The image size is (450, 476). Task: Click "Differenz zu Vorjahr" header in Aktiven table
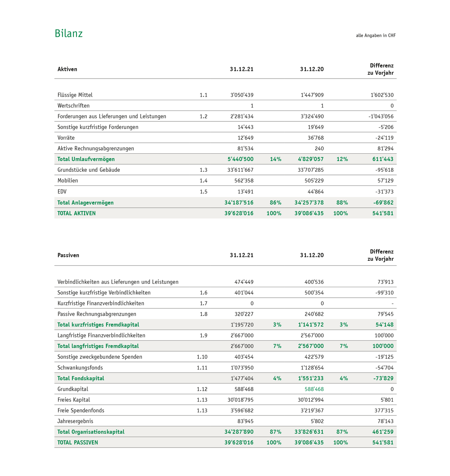point(381,69)
